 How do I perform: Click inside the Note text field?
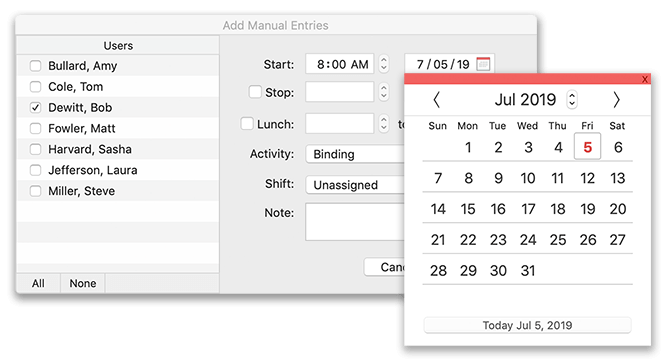tap(355, 222)
